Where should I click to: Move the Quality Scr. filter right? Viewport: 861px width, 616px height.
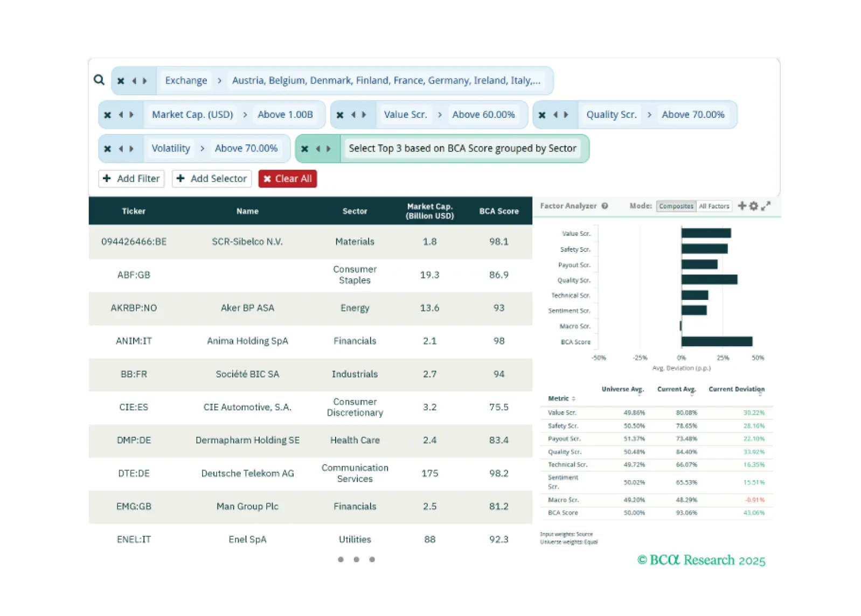point(566,115)
